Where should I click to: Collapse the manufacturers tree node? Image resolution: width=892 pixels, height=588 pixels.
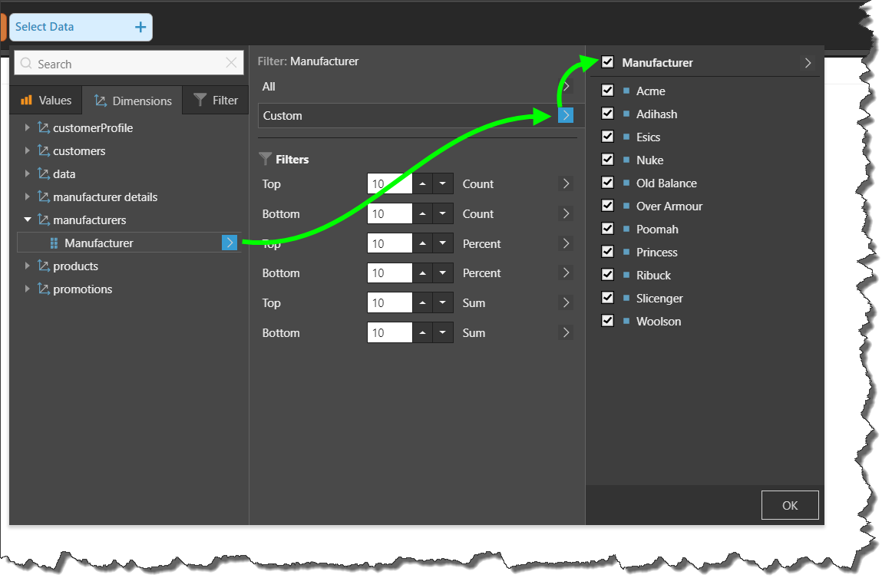coord(28,220)
